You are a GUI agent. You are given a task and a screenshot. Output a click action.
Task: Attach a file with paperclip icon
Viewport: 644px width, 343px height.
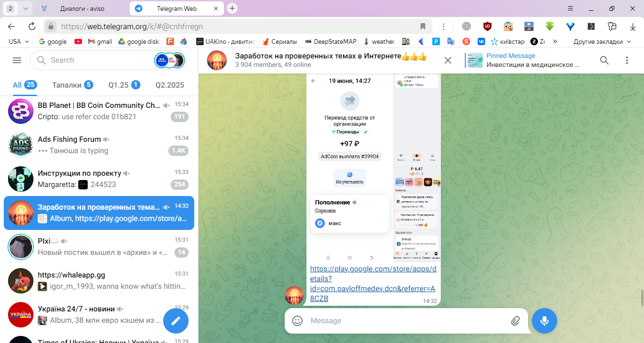[x=515, y=321]
